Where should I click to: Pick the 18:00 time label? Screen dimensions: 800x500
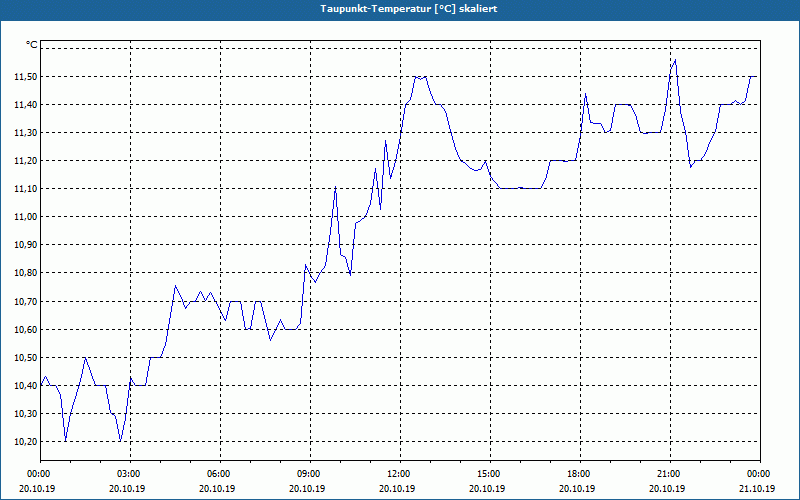click(580, 474)
